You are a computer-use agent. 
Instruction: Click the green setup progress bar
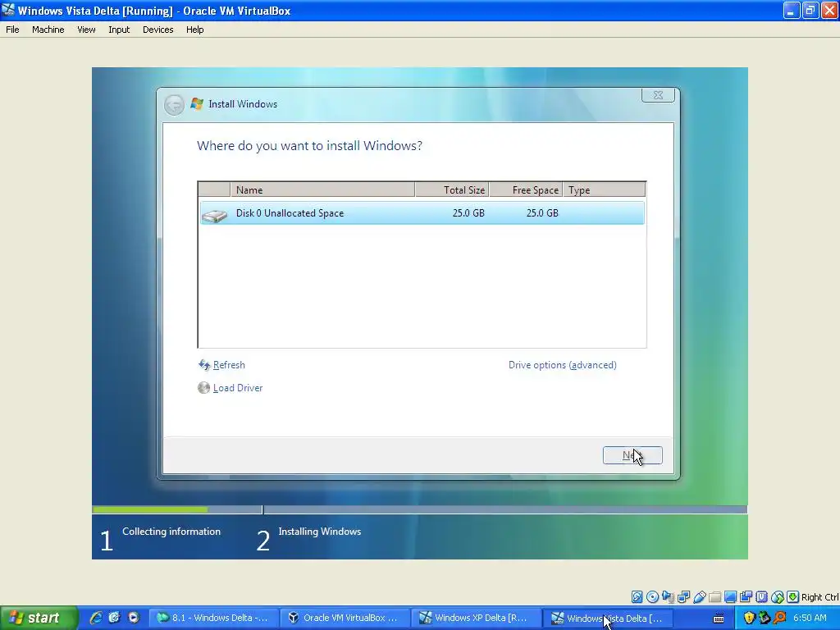(150, 509)
